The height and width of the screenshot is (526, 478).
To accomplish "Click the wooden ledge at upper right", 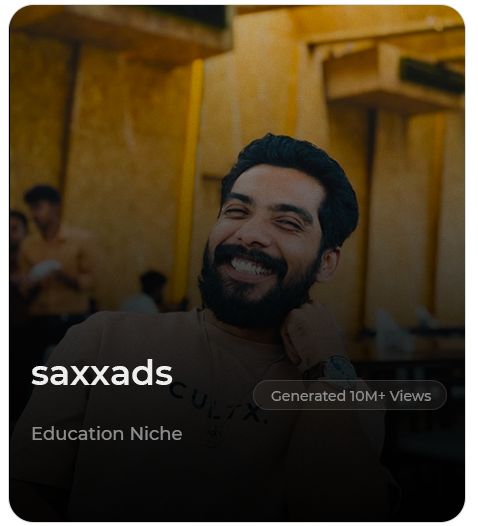I will tap(392, 79).
